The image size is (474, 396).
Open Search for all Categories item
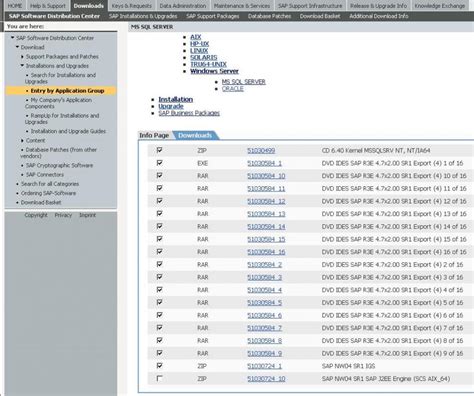[50, 184]
